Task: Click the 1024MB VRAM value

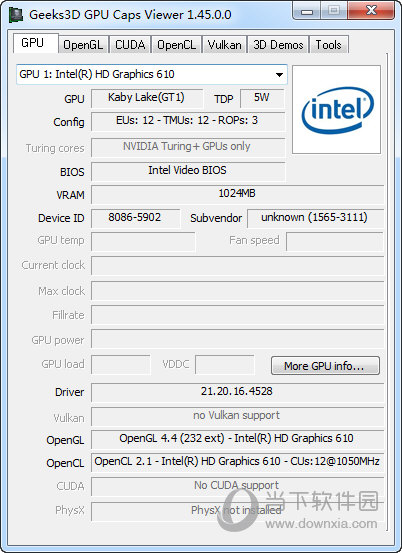Action: [x=237, y=194]
